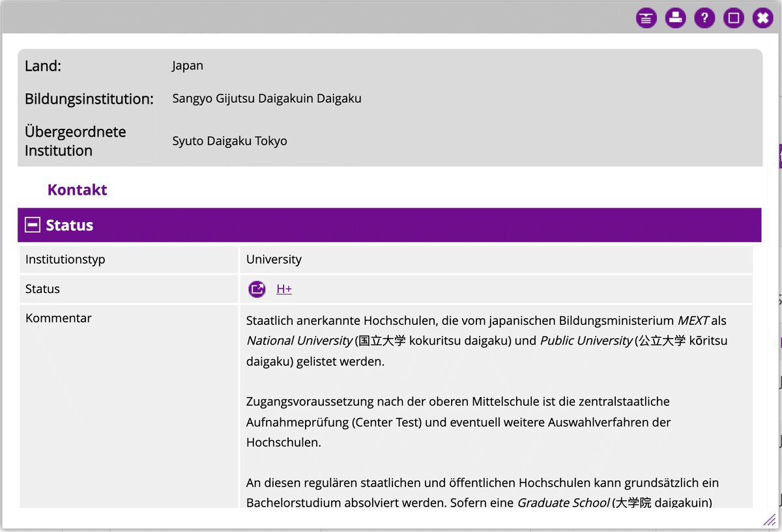Image resolution: width=782 pixels, height=532 pixels.
Task: Click the purple Status section header bar
Action: pyautogui.click(x=391, y=225)
